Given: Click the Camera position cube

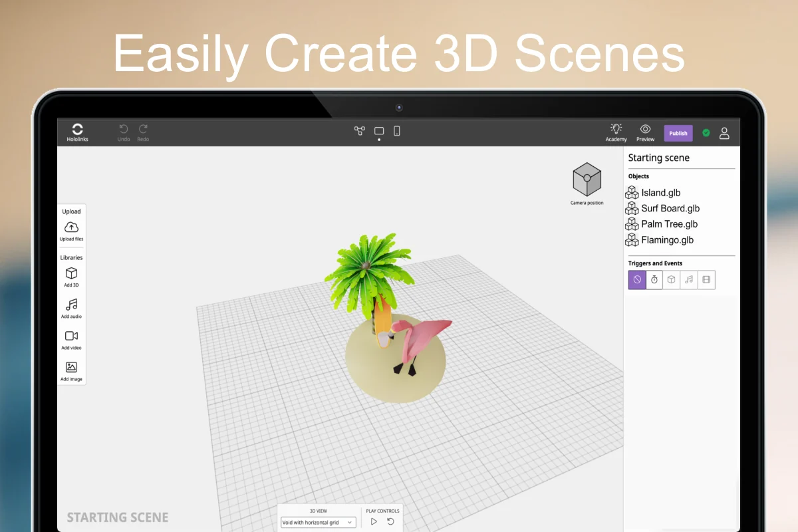Looking at the screenshot, I should pyautogui.click(x=587, y=180).
